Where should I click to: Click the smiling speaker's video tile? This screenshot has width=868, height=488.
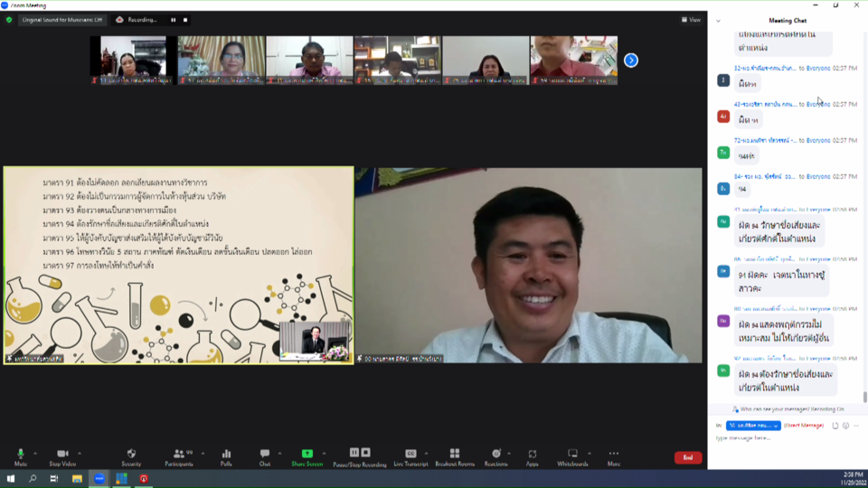click(529, 266)
